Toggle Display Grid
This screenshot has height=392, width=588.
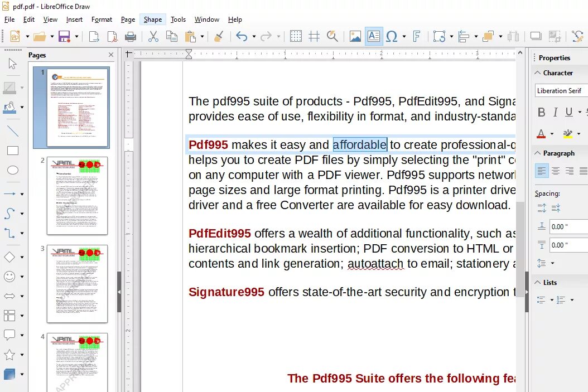coord(296,36)
